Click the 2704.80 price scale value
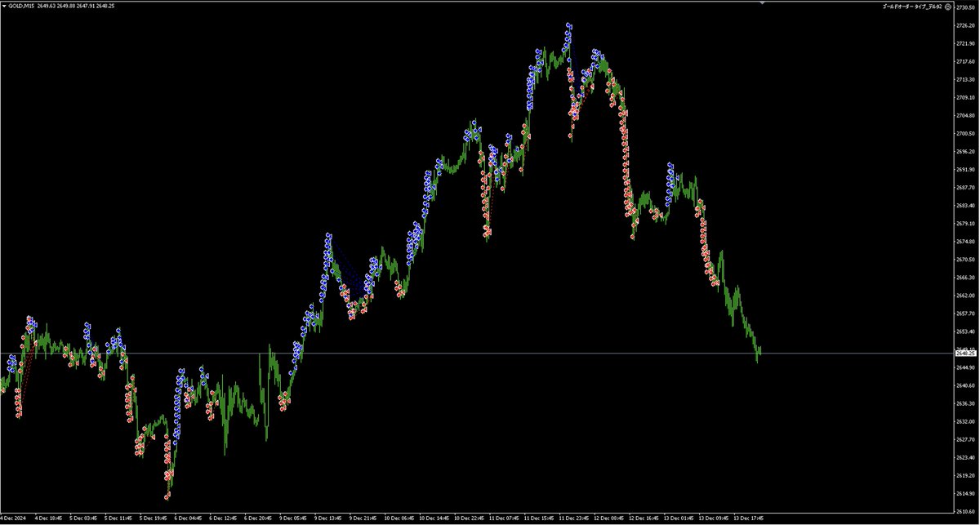The image size is (980, 525). [964, 115]
